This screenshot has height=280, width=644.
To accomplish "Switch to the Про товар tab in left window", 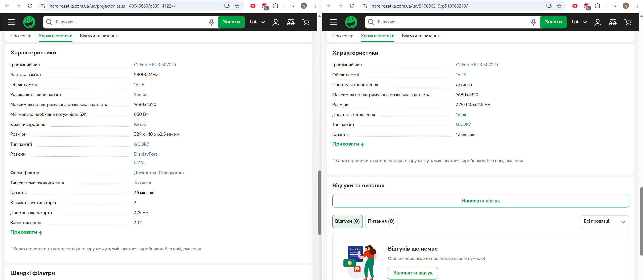I will (x=21, y=36).
